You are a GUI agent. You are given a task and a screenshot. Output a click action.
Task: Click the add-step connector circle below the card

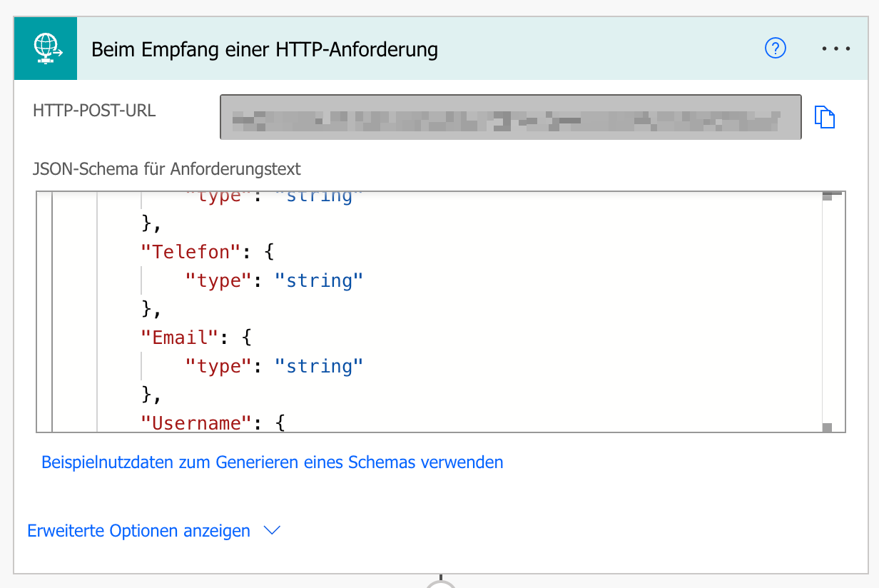[x=441, y=584]
